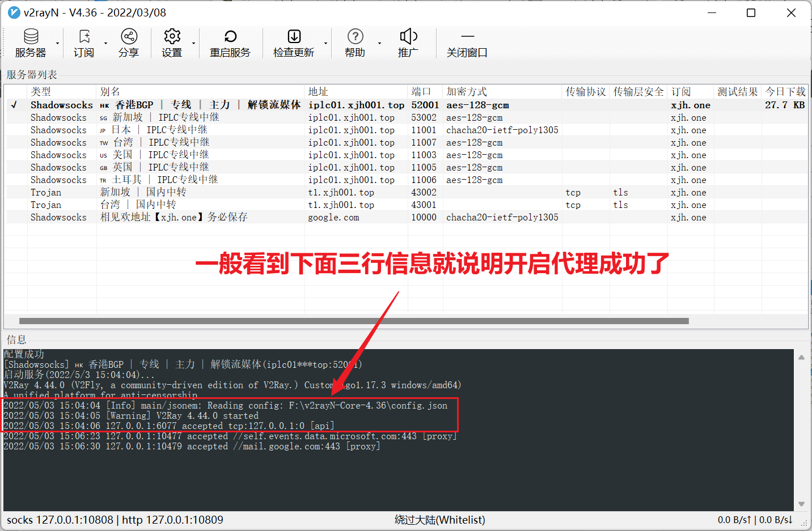
Task: Open the 帮助 (Help) question mark icon
Action: coord(355,37)
